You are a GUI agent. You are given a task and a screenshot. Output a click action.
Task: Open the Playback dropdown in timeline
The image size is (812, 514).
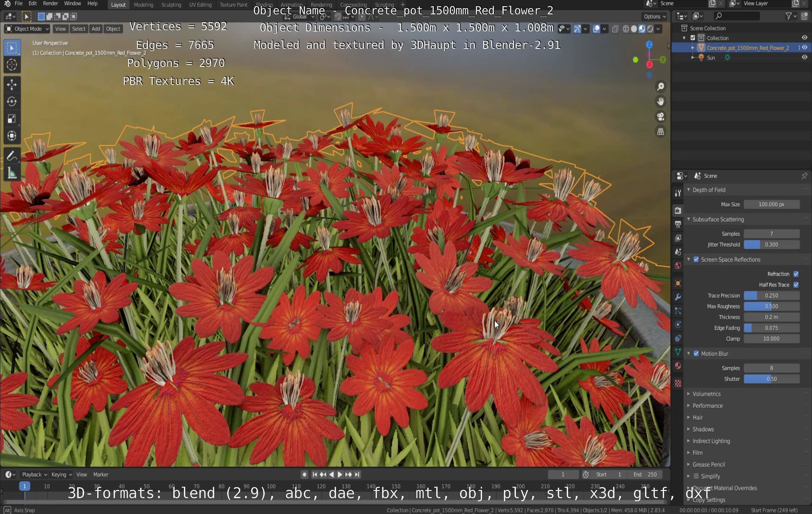[34, 475]
